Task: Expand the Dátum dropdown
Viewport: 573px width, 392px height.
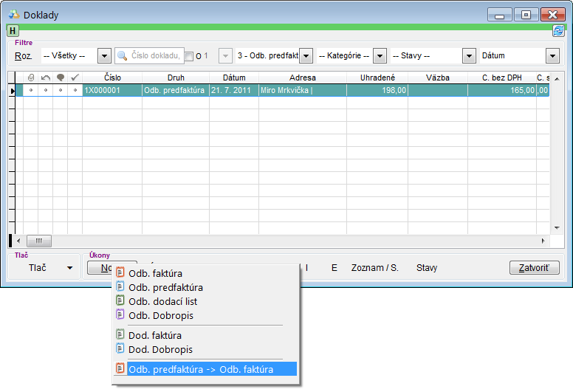Action: [x=552, y=56]
